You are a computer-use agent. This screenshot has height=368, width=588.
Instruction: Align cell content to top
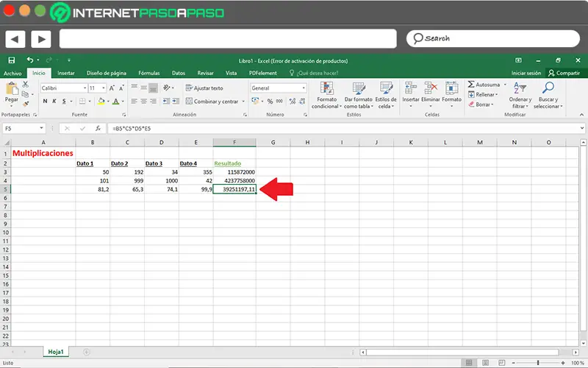(x=135, y=88)
